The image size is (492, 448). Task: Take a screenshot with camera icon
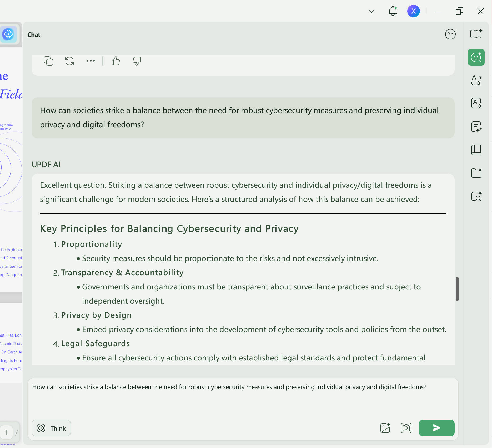pyautogui.click(x=406, y=428)
